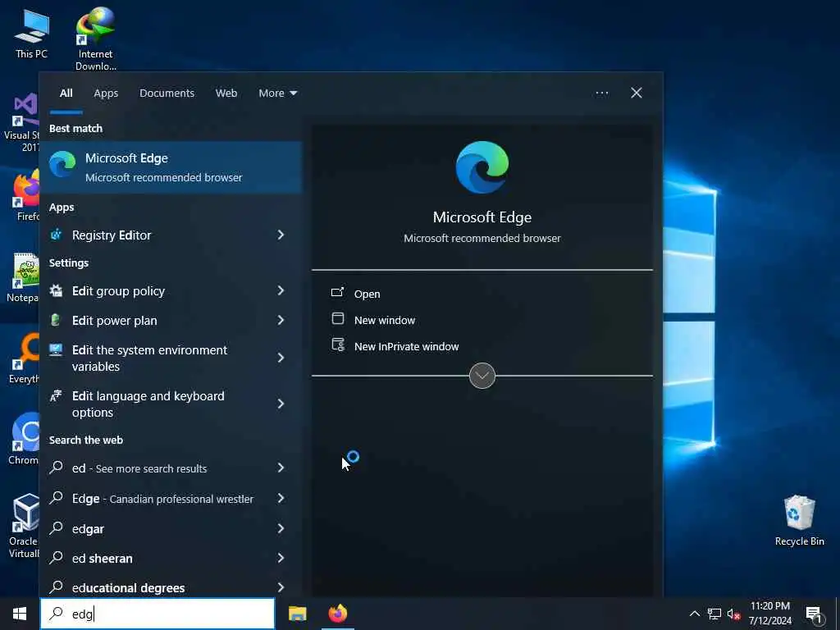Open the Start menu Windows button
Image resolution: width=840 pixels, height=630 pixels.
[x=20, y=614]
